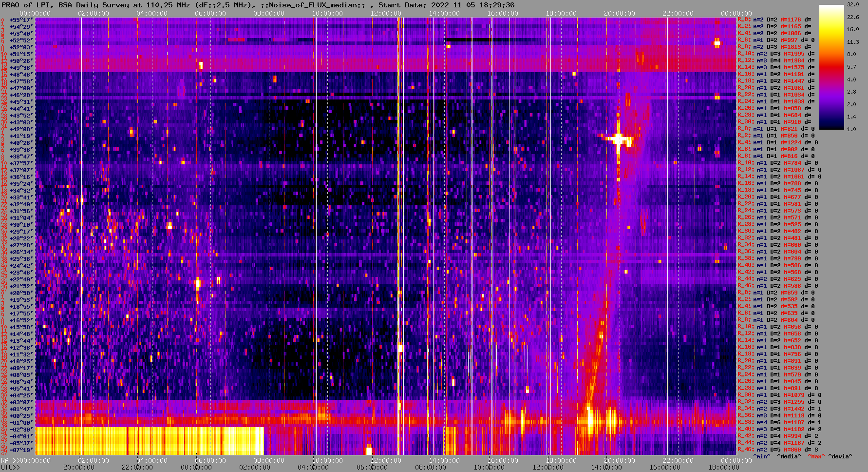Click declination label +55°17'
The height and width of the screenshot is (472, 868).
[21, 20]
